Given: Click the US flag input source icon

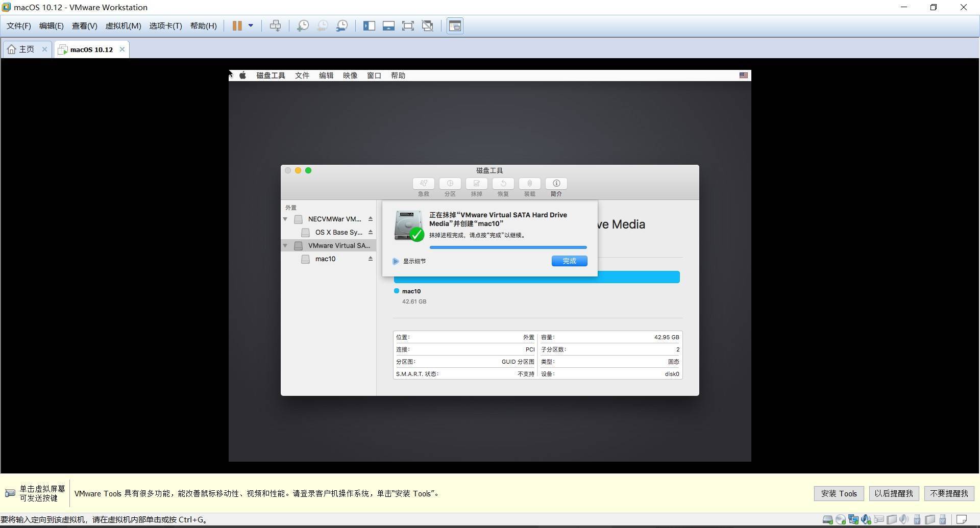Looking at the screenshot, I should pos(744,76).
